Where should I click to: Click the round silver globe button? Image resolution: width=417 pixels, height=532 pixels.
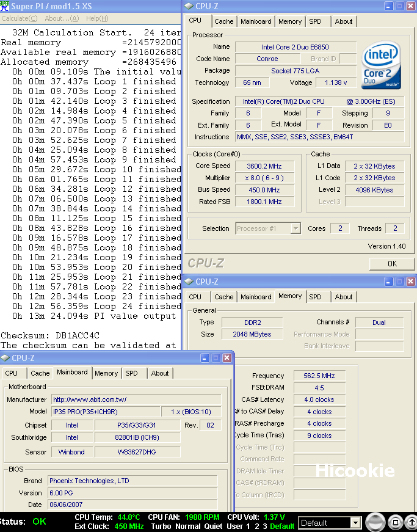point(375,522)
